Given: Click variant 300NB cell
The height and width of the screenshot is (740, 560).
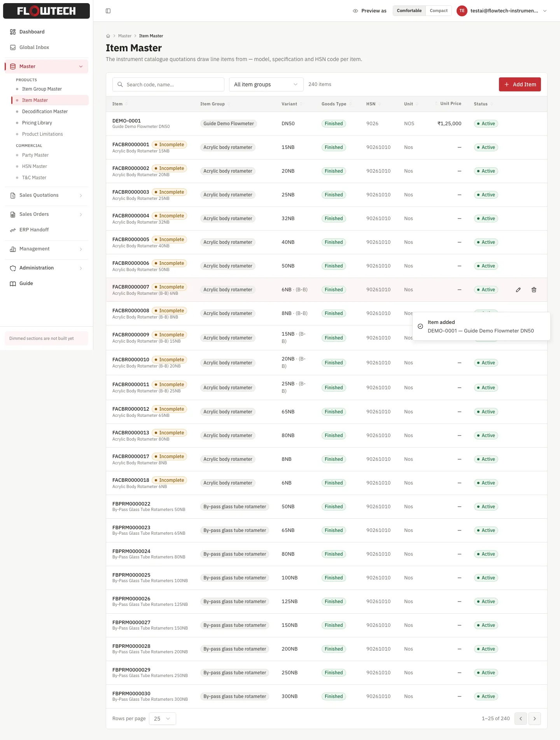Looking at the screenshot, I should pyautogui.click(x=290, y=696).
